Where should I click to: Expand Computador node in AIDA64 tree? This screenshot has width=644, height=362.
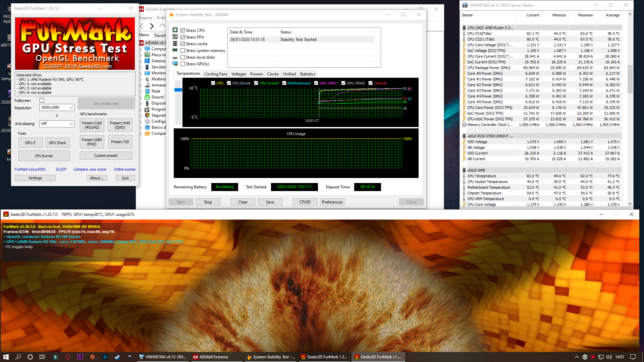141,49
